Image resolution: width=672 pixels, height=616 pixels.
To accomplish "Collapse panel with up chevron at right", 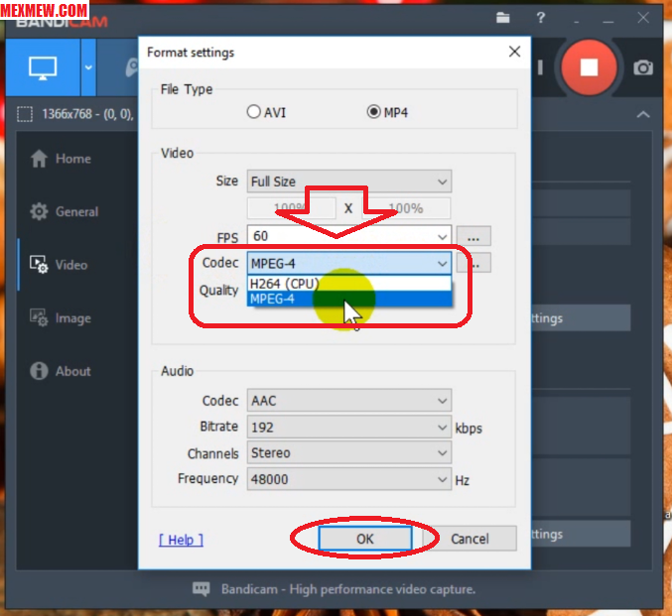I will [x=643, y=114].
